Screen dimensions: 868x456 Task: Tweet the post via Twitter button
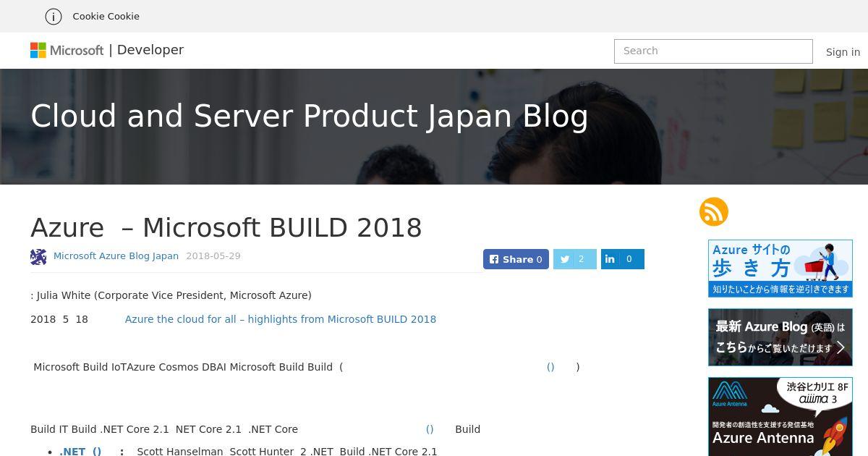(x=574, y=259)
